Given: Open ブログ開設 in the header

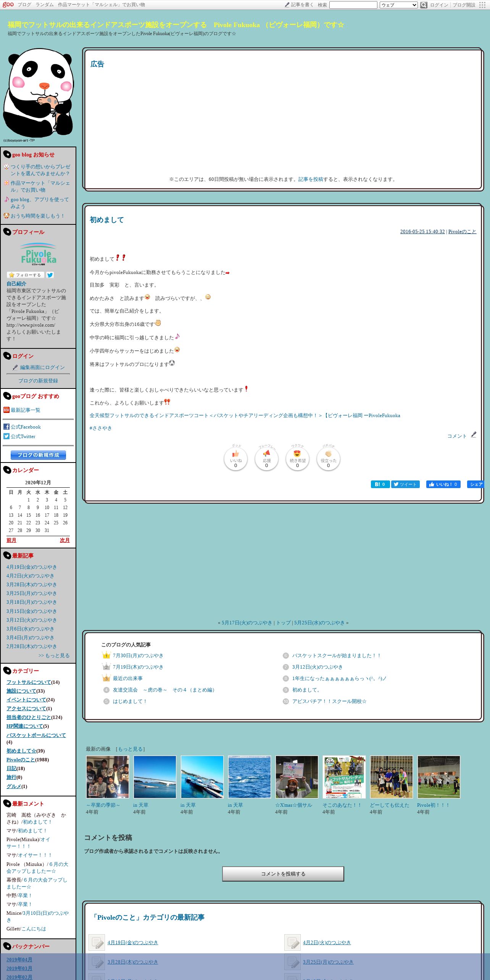Looking at the screenshot, I should (464, 5).
